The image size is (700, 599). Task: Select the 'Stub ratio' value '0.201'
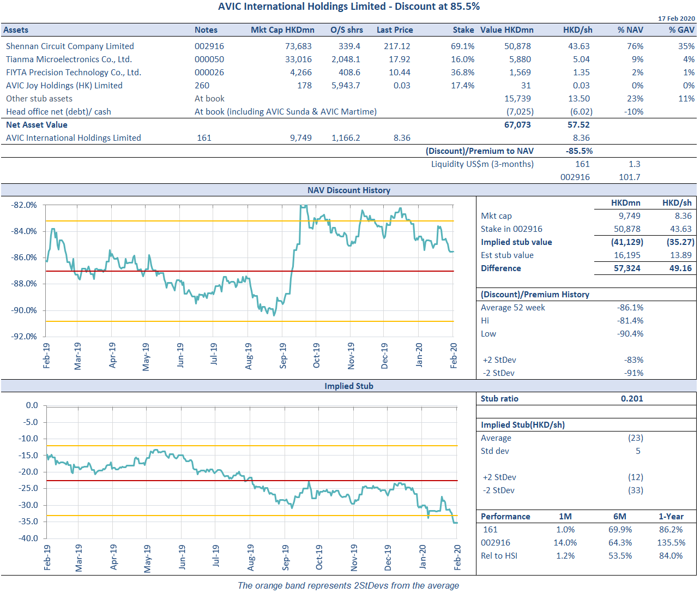coord(632,399)
